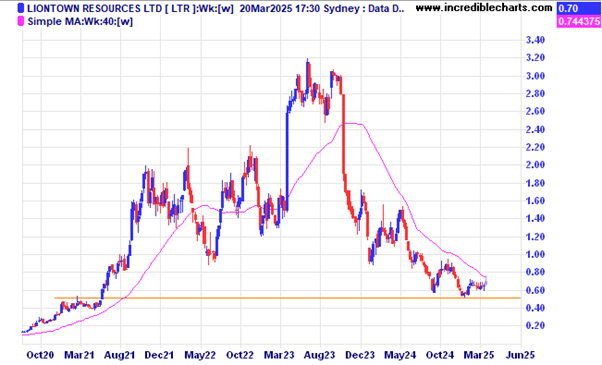Click the 2.60 price axis label
Screen dimensions: 602x365
(x=535, y=111)
